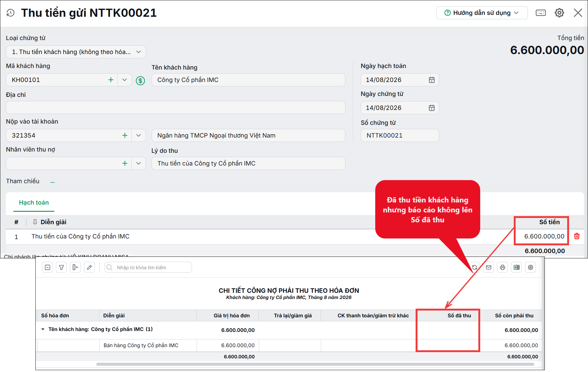This screenshot has width=588, height=372.
Task: Click row 1 Diễn giải cell text
Action: coord(80,236)
